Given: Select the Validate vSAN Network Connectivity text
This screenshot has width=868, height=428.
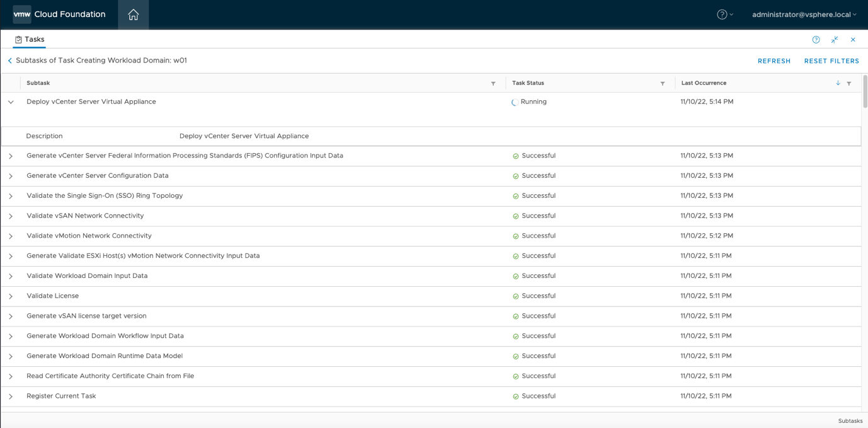Looking at the screenshot, I should [x=85, y=216].
